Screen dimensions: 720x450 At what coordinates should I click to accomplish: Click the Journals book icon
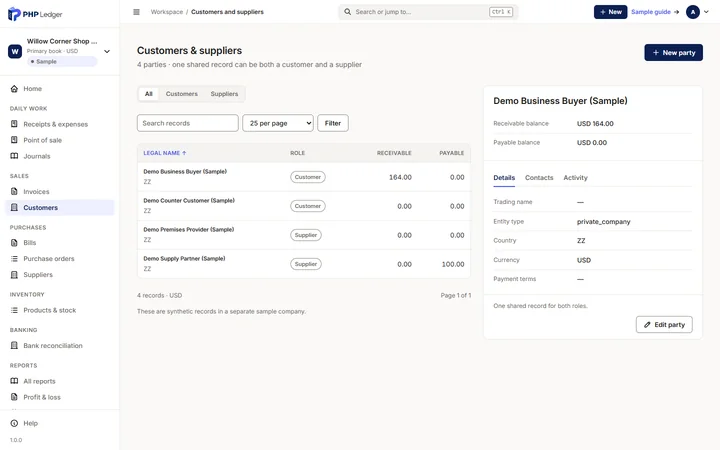14,156
